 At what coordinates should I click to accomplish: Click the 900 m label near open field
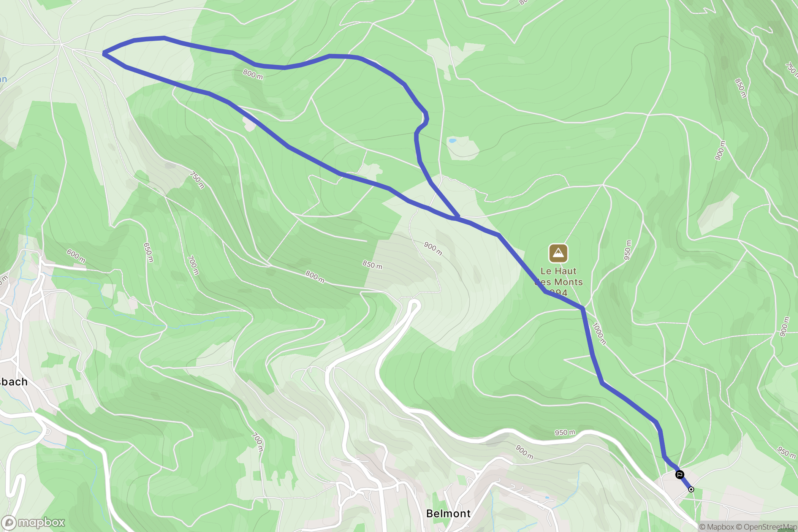433,249
